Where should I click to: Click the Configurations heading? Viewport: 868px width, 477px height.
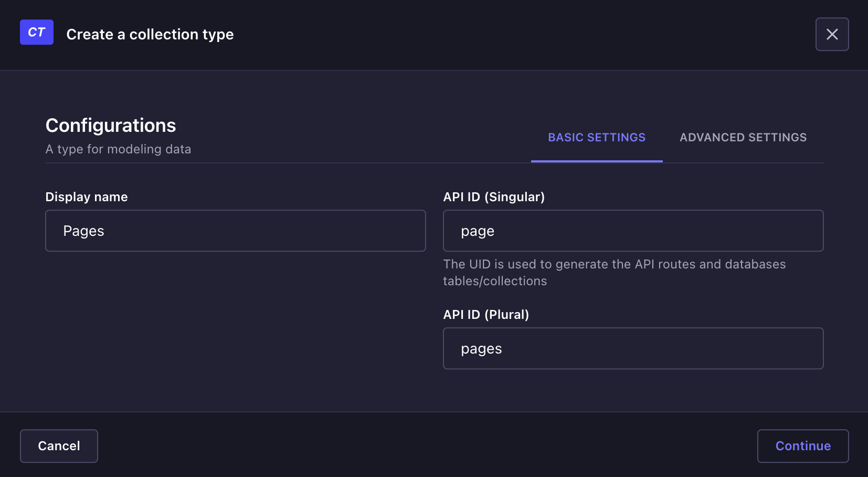tap(111, 126)
